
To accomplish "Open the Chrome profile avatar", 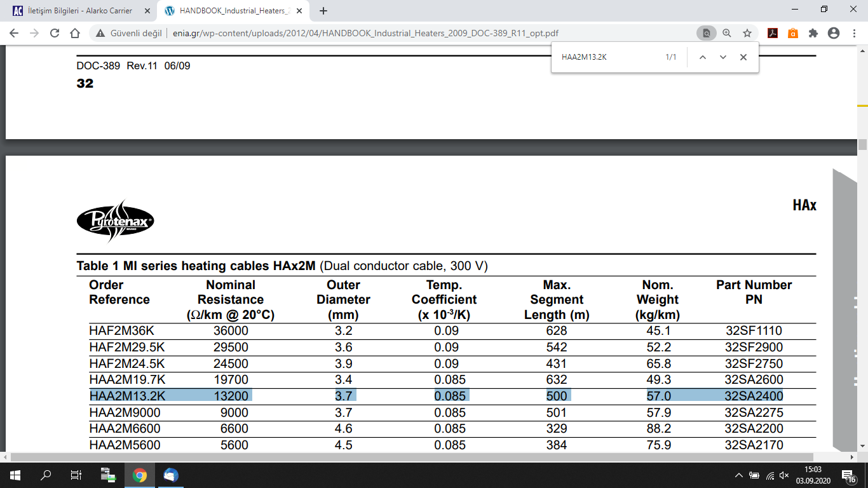I will pyautogui.click(x=834, y=34).
